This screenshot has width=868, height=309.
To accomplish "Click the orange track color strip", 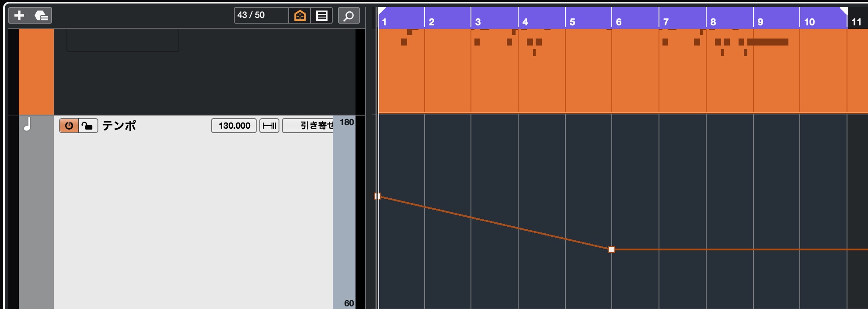I will pos(36,72).
